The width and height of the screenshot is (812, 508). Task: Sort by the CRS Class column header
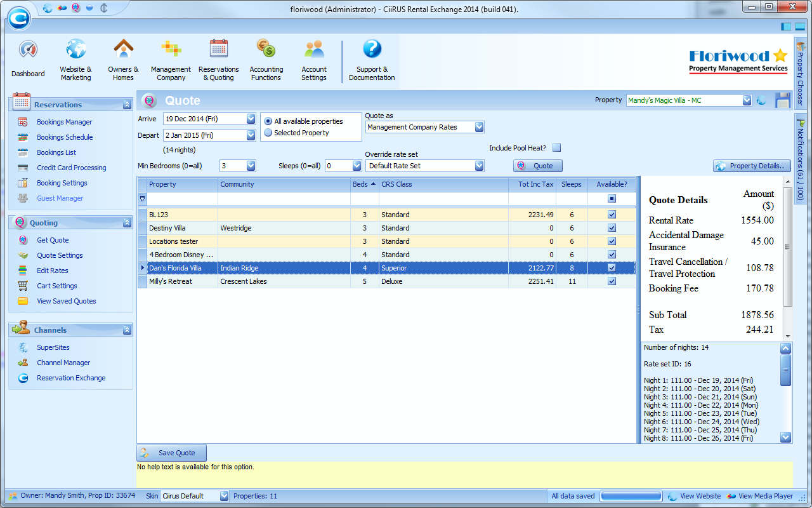point(443,184)
